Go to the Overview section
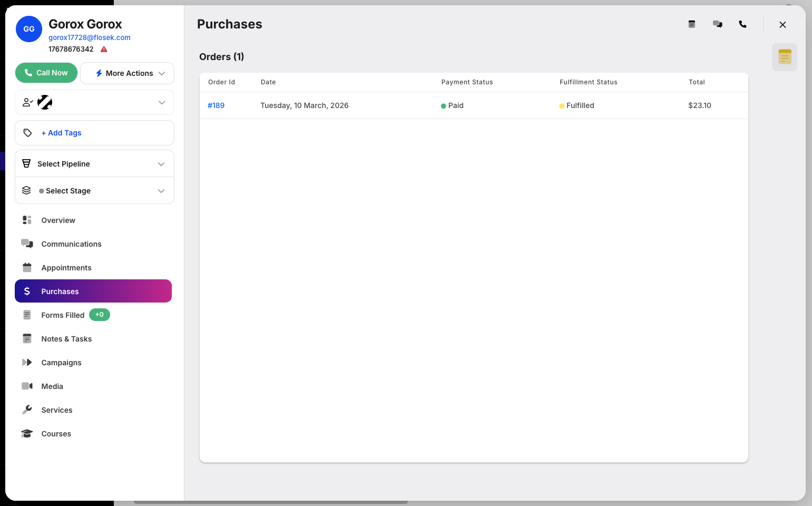 (x=93, y=220)
